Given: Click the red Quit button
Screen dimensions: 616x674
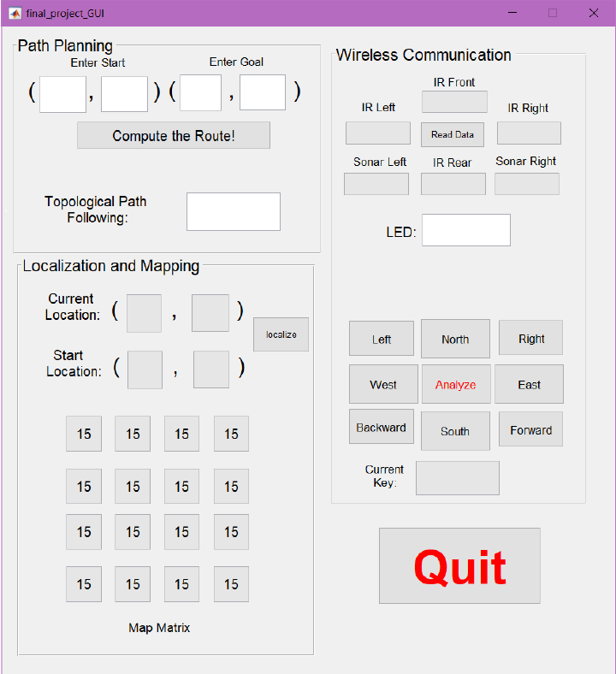Looking at the screenshot, I should (459, 565).
